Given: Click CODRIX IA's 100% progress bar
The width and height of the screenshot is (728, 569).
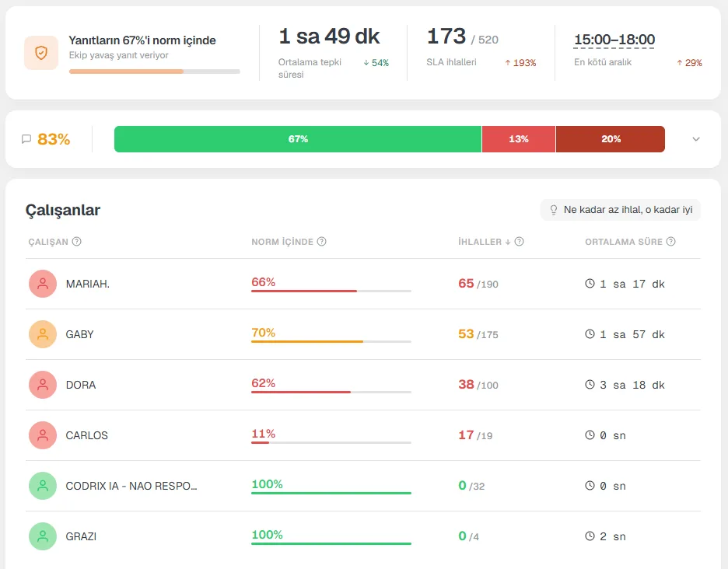Looking at the screenshot, I should click(331, 494).
